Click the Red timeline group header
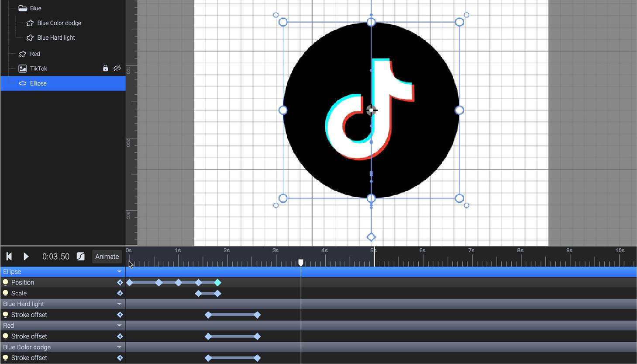This screenshot has width=637, height=364. [63, 326]
